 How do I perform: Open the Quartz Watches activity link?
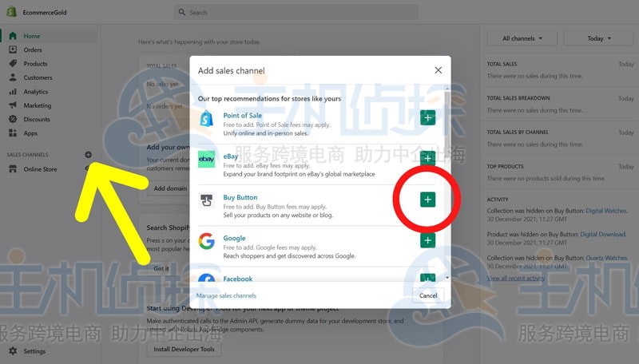607,258
